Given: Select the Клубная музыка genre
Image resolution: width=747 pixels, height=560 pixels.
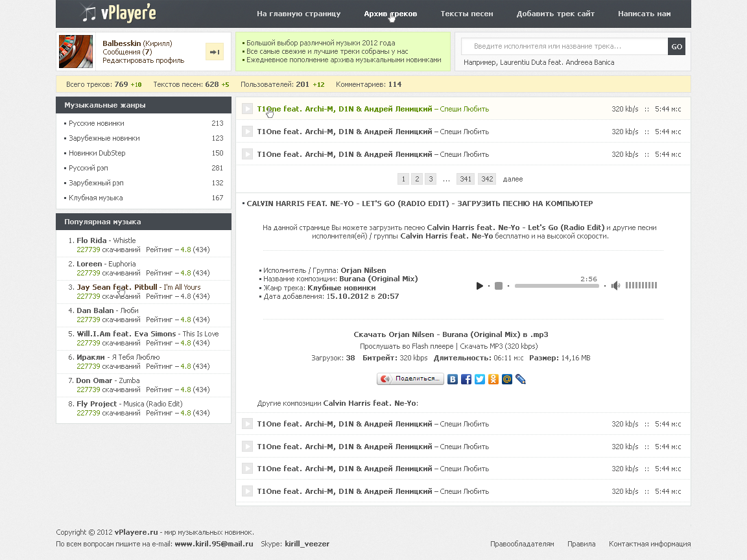Looking at the screenshot, I should (x=96, y=198).
